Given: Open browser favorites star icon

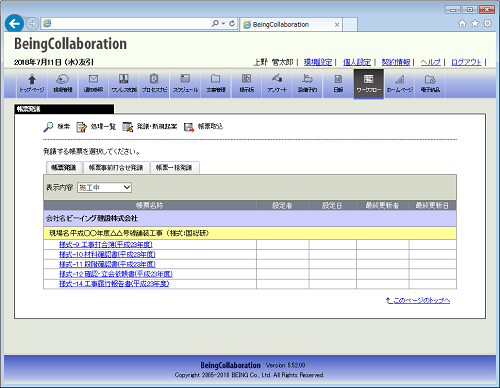Looking at the screenshot, I should point(475,24).
